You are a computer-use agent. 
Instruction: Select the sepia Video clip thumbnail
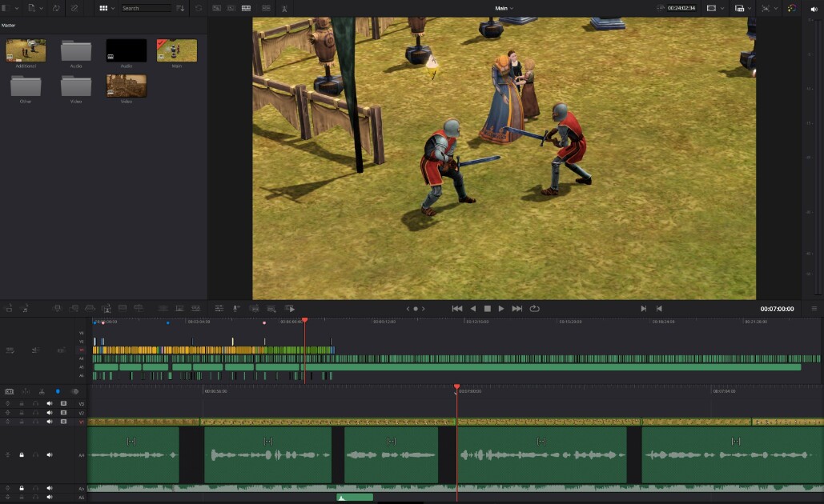click(127, 86)
